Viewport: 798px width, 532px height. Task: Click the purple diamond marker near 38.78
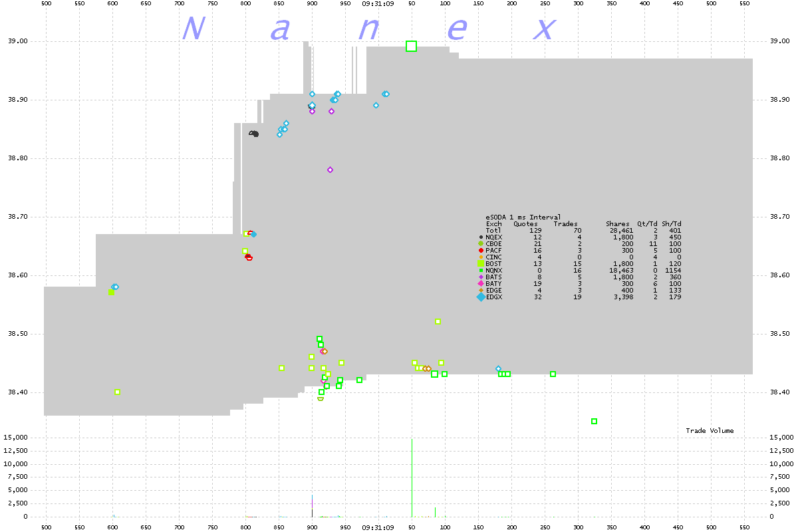tap(330, 170)
